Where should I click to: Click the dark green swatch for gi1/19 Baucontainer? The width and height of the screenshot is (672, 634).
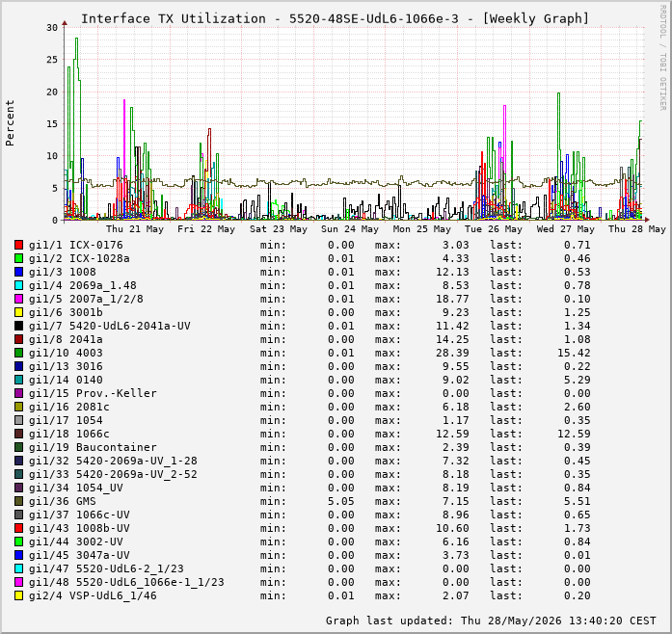pos(18,447)
